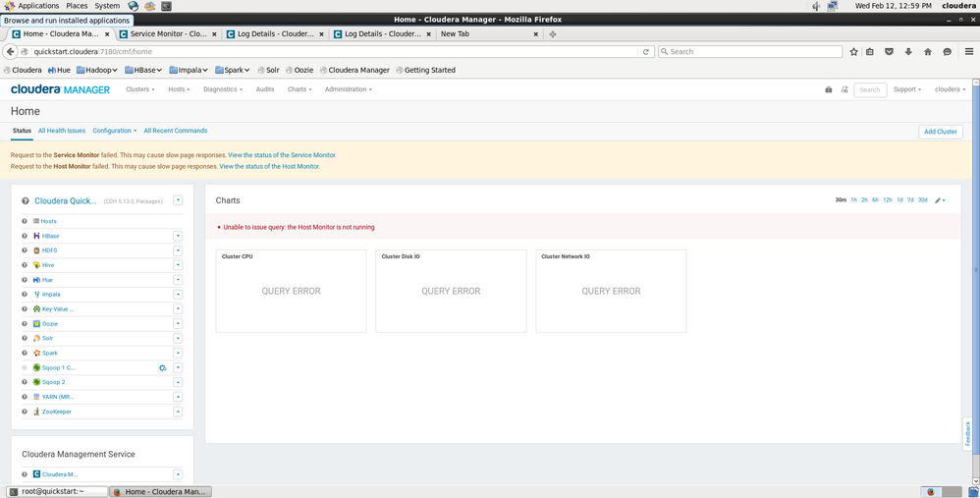Screen dimensions: 980x498
Task: Click the URL address bar
Action: click(333, 52)
